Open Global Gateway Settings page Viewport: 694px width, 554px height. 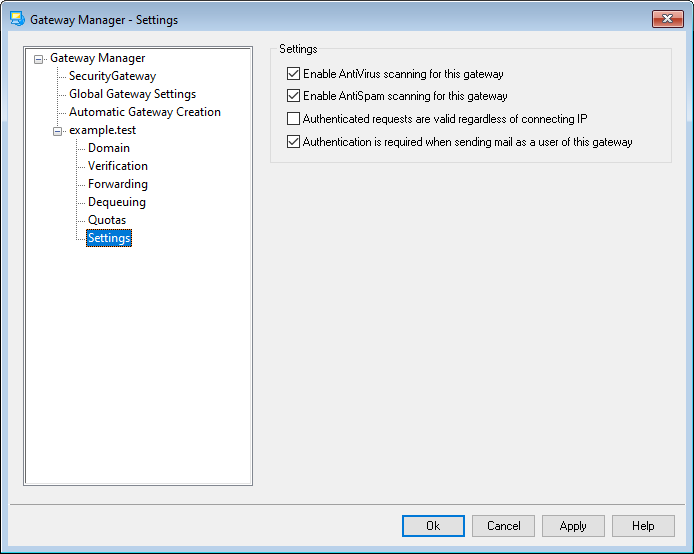pos(132,94)
